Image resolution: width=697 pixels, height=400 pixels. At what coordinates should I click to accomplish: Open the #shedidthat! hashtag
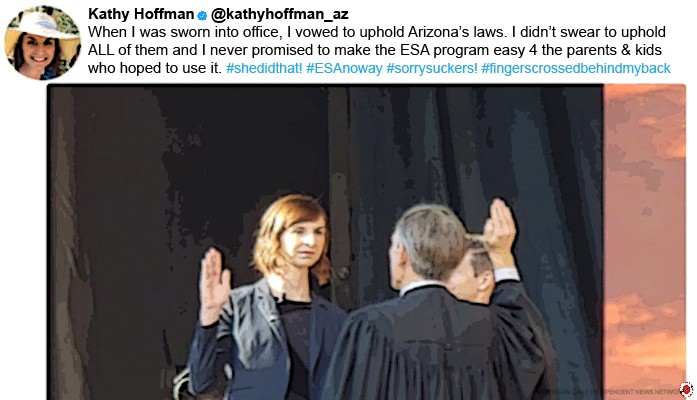[264, 68]
